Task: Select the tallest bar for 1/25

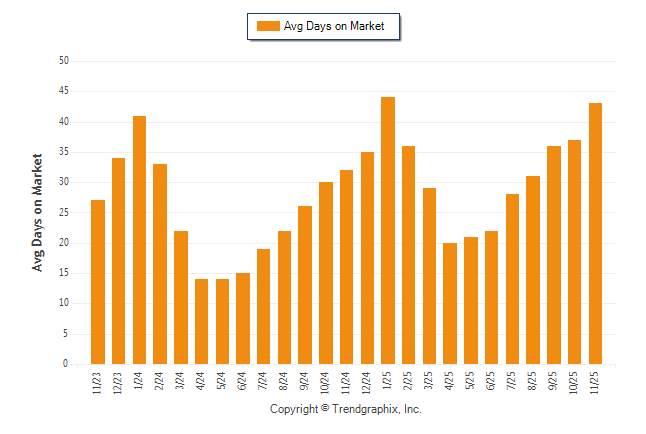Action: pos(388,230)
